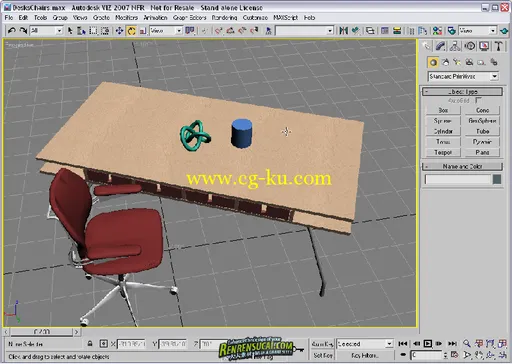Switch to the Utilities hammer panel icon
Screen dimensions: 512x364
click(499, 46)
